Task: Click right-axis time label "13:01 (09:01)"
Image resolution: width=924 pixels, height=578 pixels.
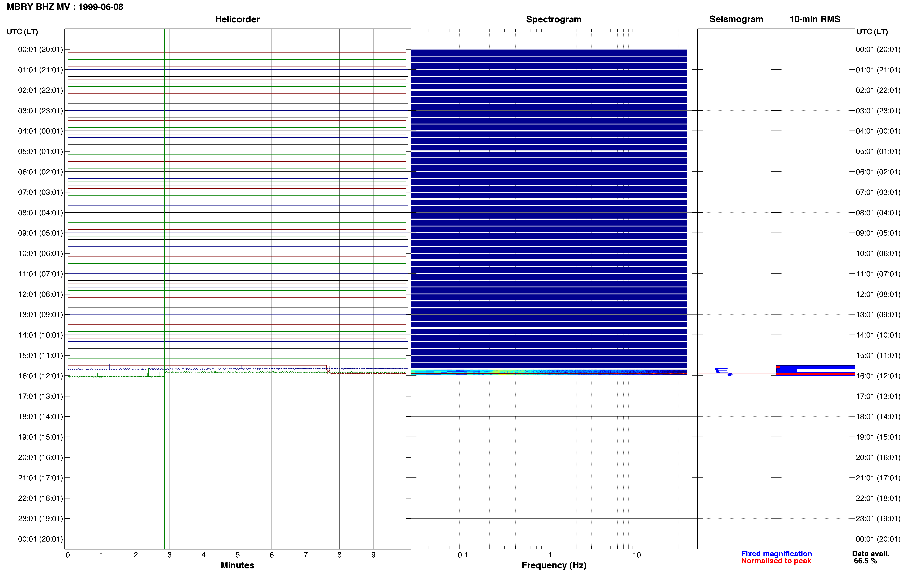Action: pyautogui.click(x=878, y=315)
